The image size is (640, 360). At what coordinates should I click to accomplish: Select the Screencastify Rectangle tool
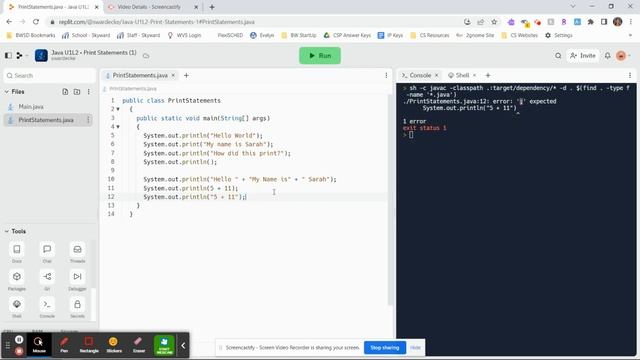coord(89,345)
